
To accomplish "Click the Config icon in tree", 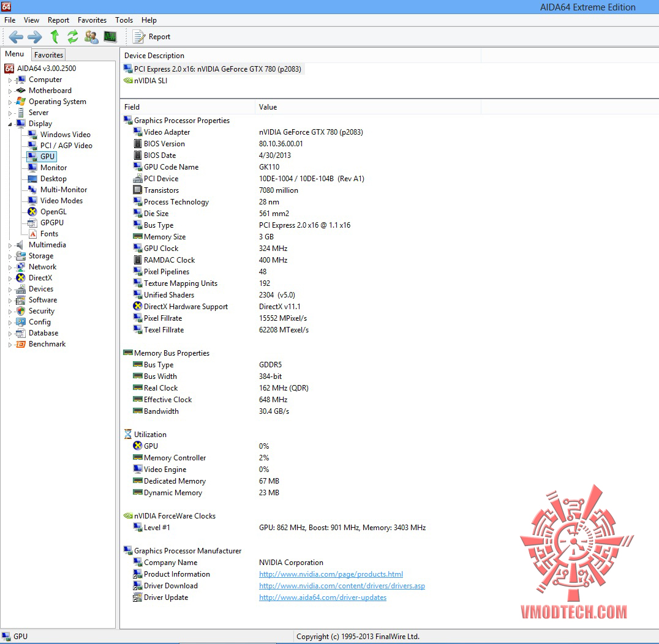I will (x=21, y=322).
